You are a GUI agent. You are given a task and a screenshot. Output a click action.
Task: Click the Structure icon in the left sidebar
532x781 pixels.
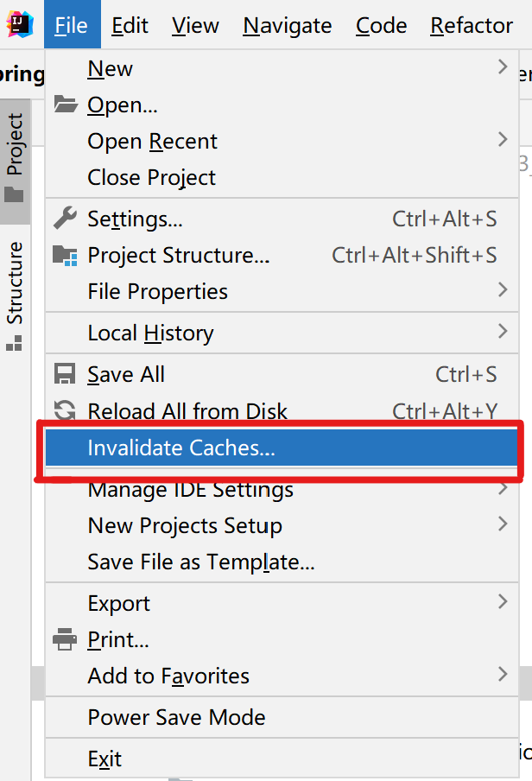tap(12, 342)
